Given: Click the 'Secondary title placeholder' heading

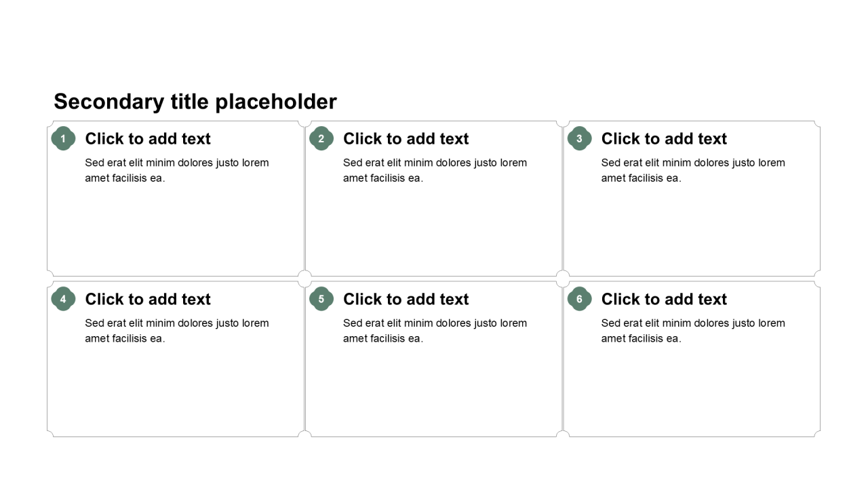Looking at the screenshot, I should [x=195, y=102].
